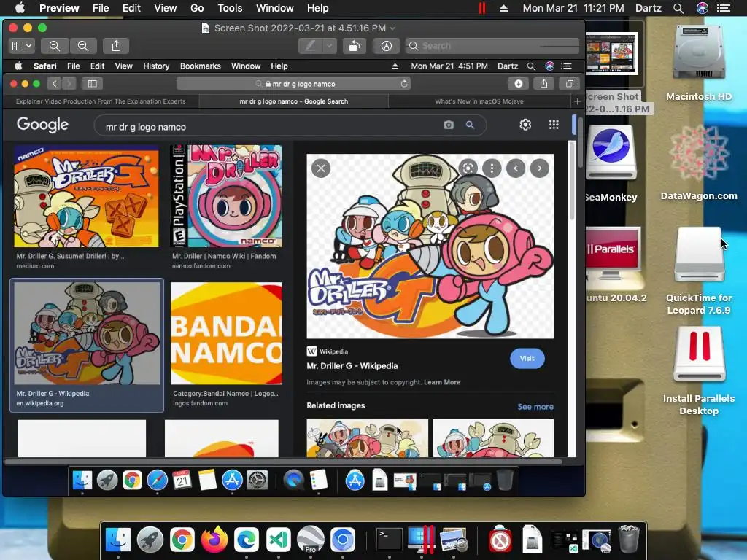Open the Help menu in Preview
This screenshot has height=560, width=747.
point(318,8)
